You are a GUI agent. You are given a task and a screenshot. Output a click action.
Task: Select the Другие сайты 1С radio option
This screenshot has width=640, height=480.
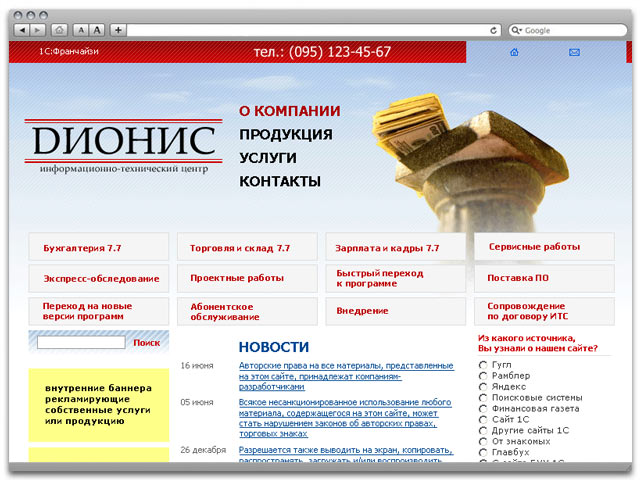tap(483, 431)
